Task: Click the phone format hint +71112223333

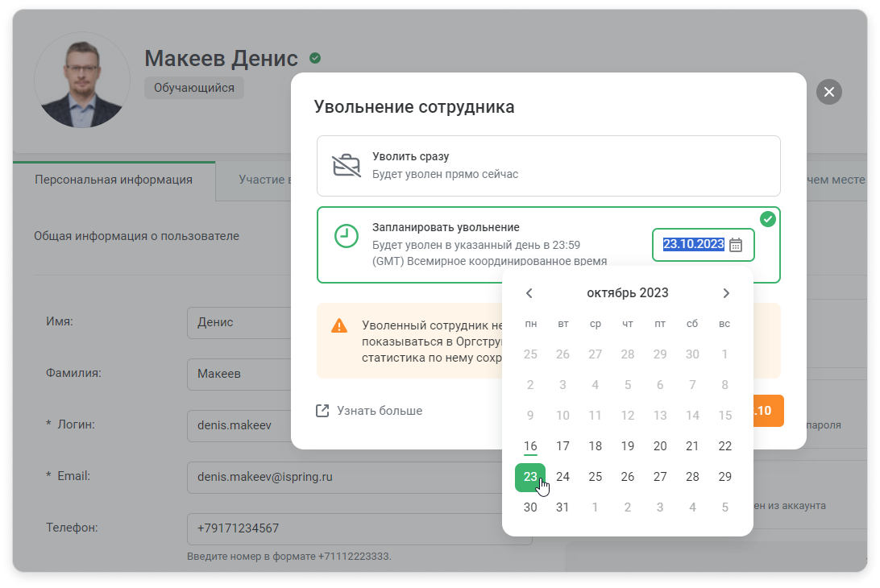Action: pos(289,557)
